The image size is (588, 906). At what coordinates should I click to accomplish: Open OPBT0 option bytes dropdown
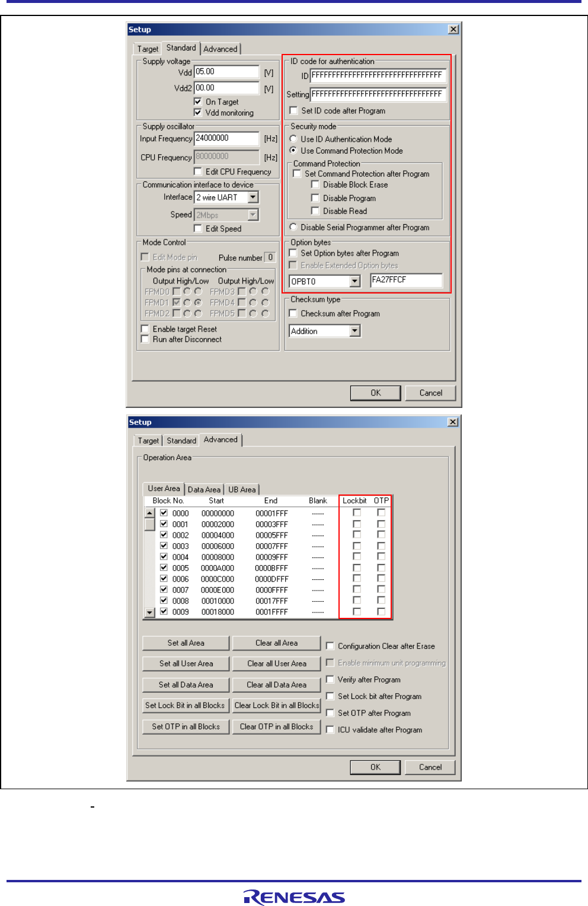355,281
